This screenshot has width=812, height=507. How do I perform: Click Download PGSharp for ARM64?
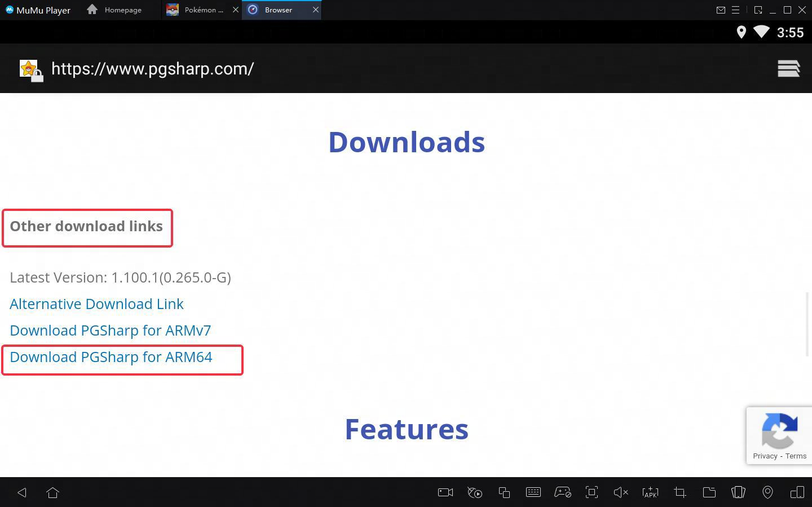111,357
